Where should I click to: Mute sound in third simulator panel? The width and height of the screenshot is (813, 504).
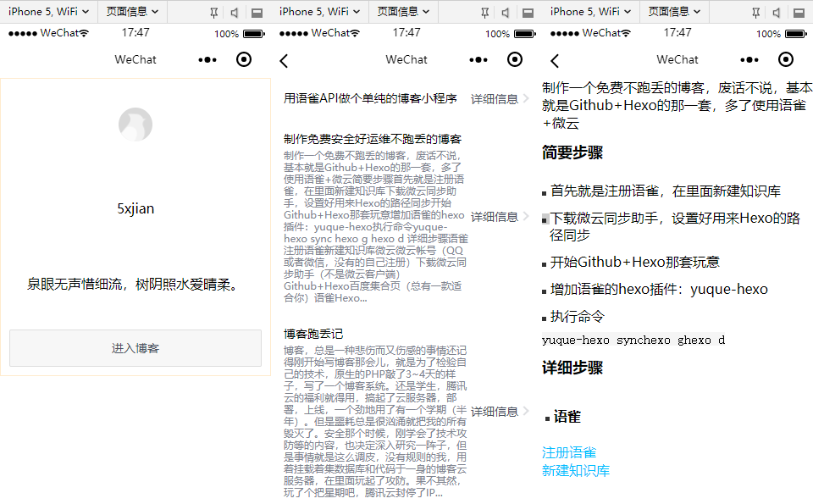[777, 13]
